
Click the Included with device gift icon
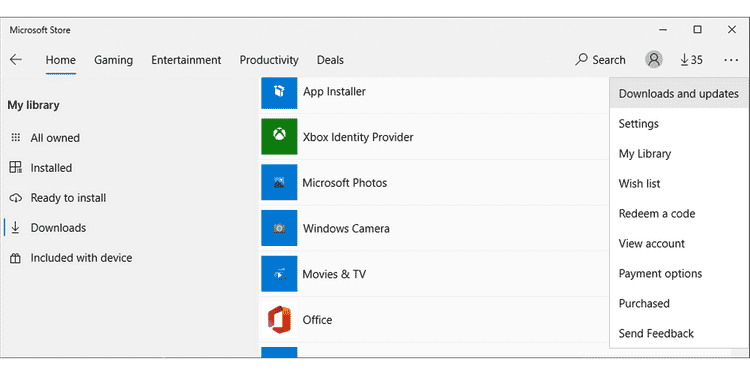(x=16, y=258)
